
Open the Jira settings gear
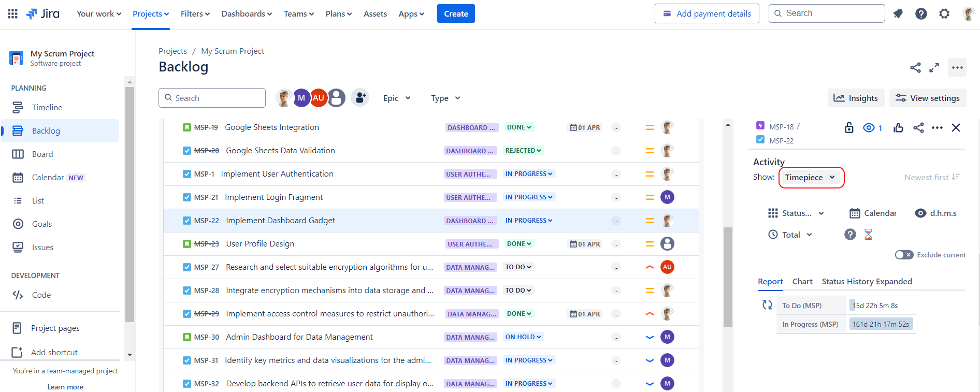944,14
